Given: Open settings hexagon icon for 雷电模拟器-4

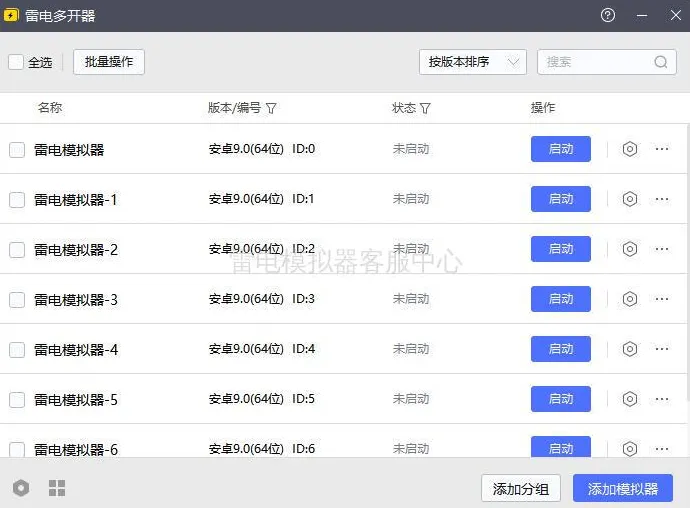Looking at the screenshot, I should pyautogui.click(x=630, y=349).
